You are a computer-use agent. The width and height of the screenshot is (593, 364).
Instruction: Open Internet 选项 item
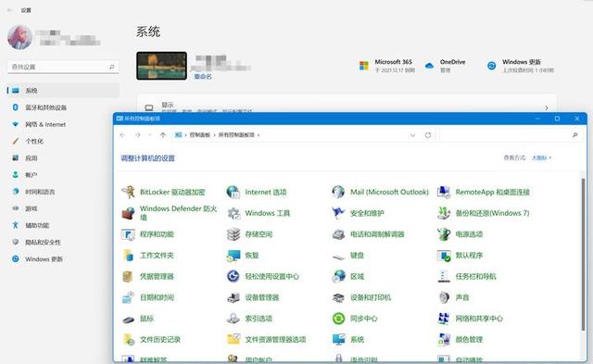click(x=257, y=192)
